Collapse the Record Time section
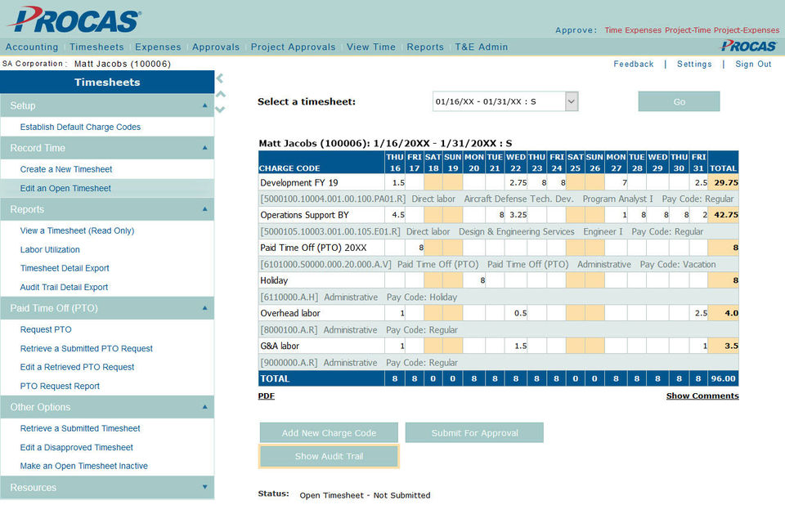The image size is (785, 532). pyautogui.click(x=204, y=148)
